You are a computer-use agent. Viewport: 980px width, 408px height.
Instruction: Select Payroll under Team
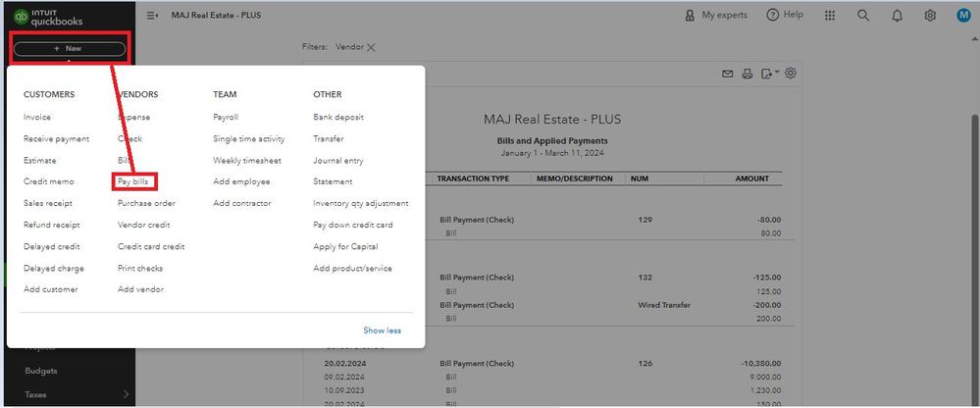[226, 117]
